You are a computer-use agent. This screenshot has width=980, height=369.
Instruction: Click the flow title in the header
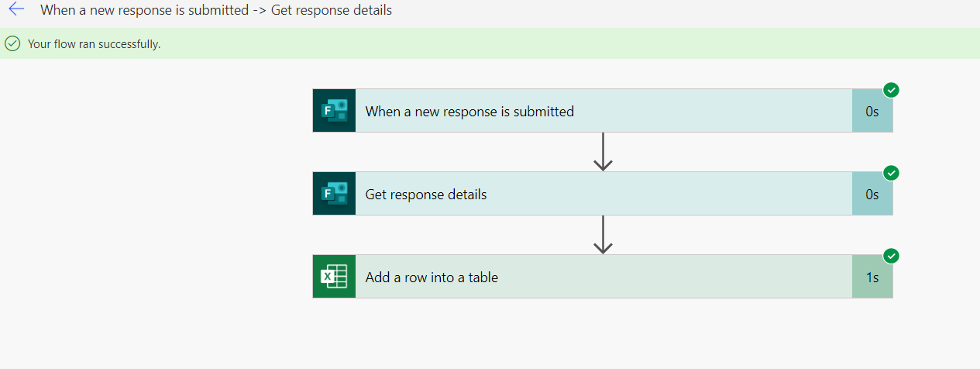pyautogui.click(x=216, y=11)
